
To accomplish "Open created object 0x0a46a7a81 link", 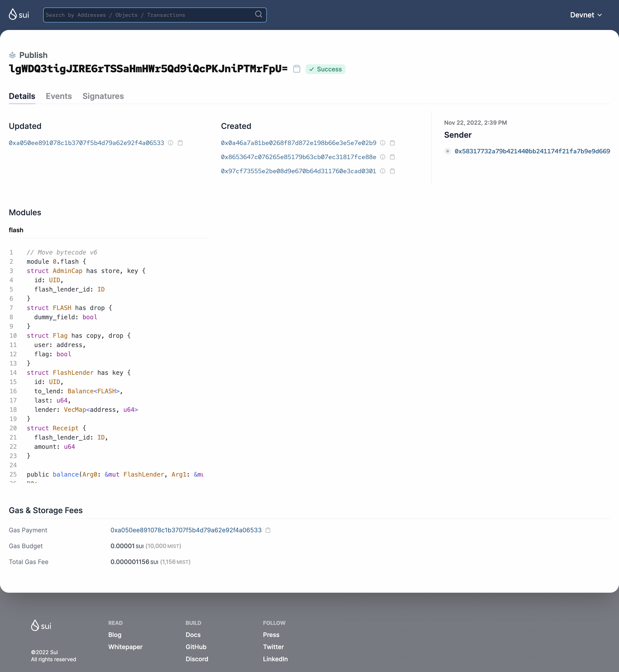I will point(298,143).
